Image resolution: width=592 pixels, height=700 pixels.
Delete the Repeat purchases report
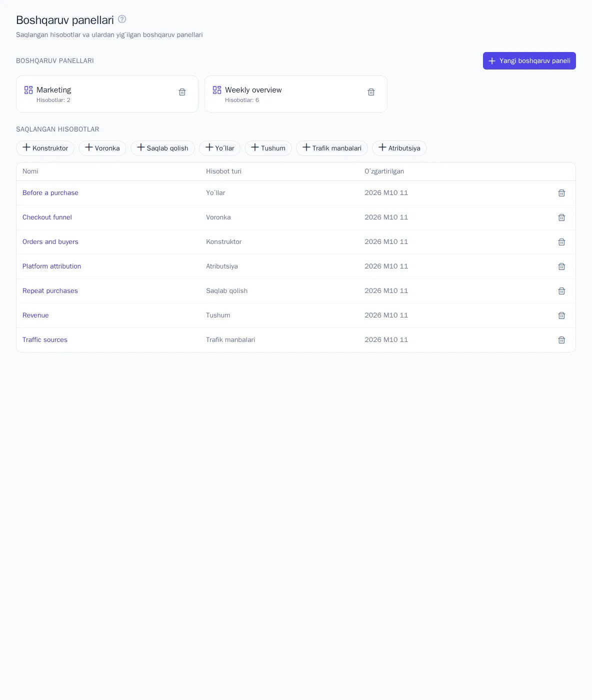pyautogui.click(x=561, y=291)
